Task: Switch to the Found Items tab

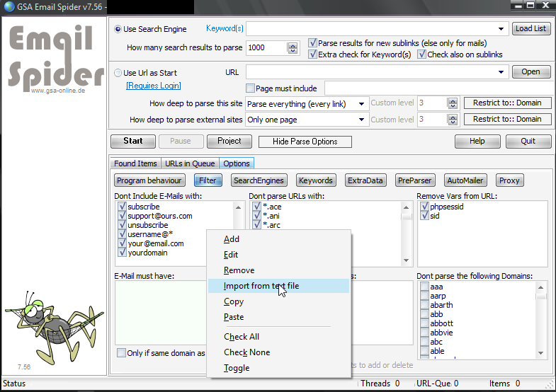Action: (135, 163)
